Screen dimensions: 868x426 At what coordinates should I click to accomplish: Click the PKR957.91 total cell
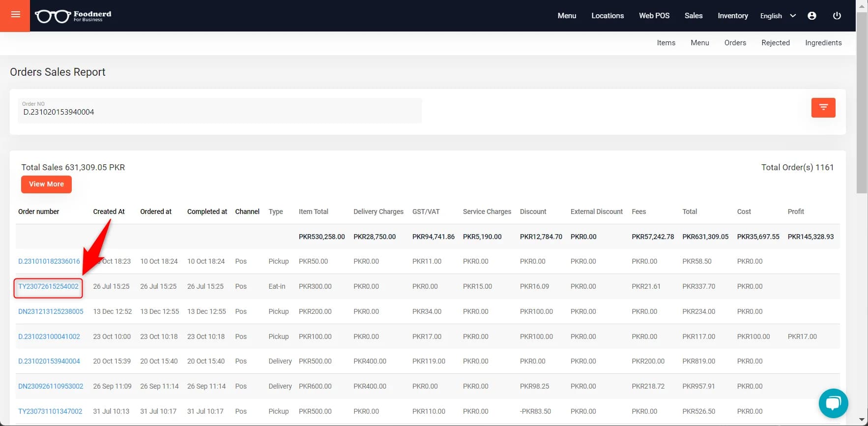[x=698, y=386]
